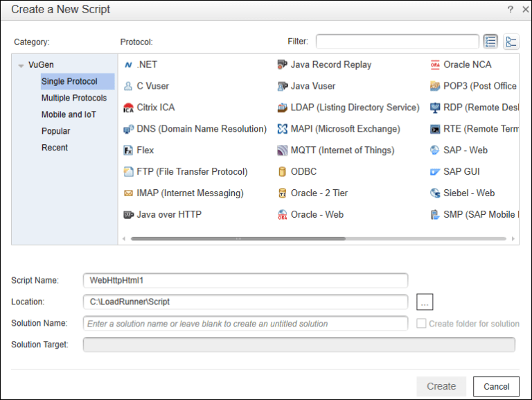Pick the Siebel - Web icon
This screenshot has width=532, height=400.
[435, 193]
